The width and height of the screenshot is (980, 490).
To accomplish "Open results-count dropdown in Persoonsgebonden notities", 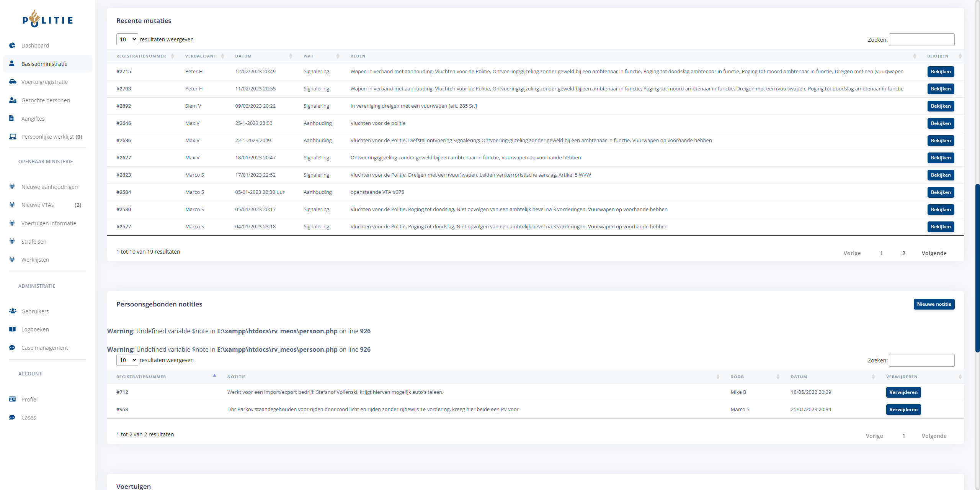I will [127, 360].
